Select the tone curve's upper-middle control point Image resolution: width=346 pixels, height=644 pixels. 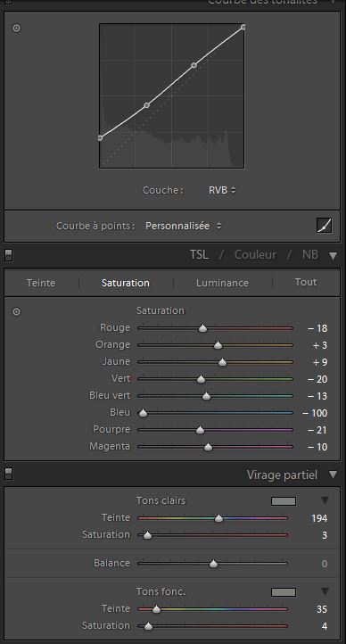tap(194, 65)
